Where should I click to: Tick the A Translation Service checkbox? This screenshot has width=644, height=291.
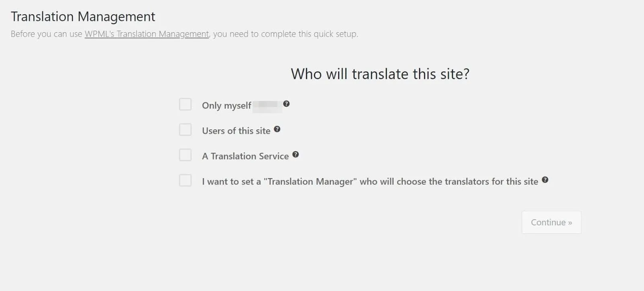tap(185, 155)
